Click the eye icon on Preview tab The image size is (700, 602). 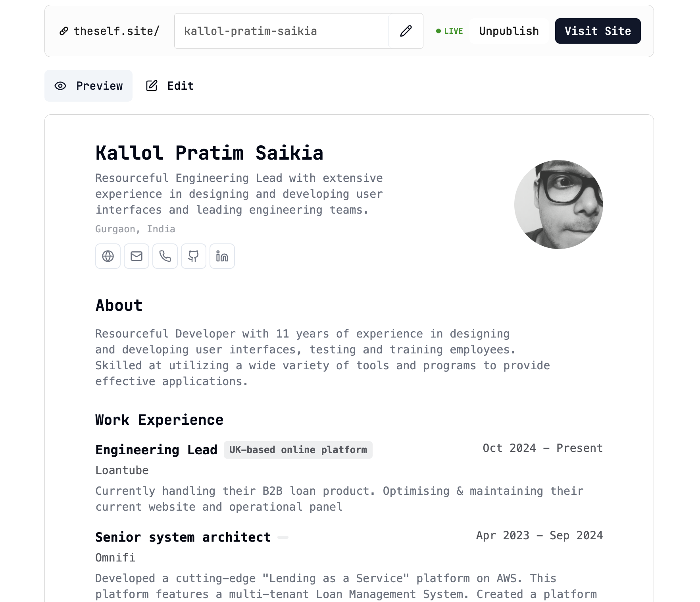click(x=60, y=86)
